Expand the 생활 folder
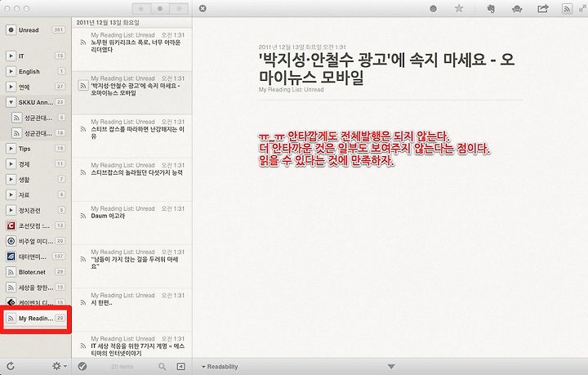This screenshot has height=375, width=588. point(11,179)
